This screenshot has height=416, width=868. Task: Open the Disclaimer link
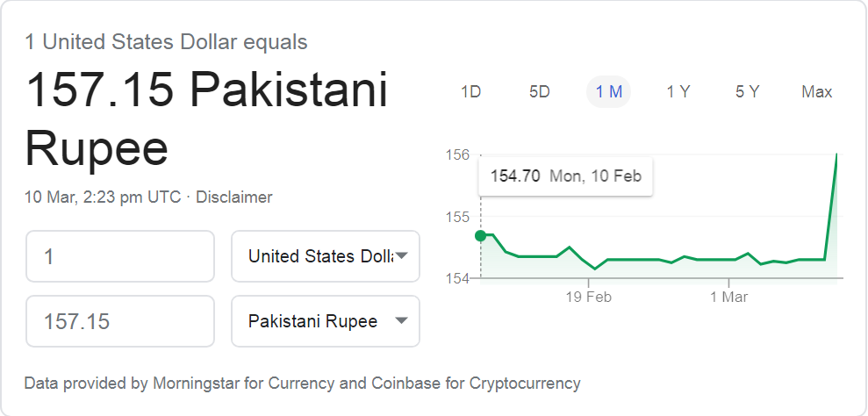point(233,197)
